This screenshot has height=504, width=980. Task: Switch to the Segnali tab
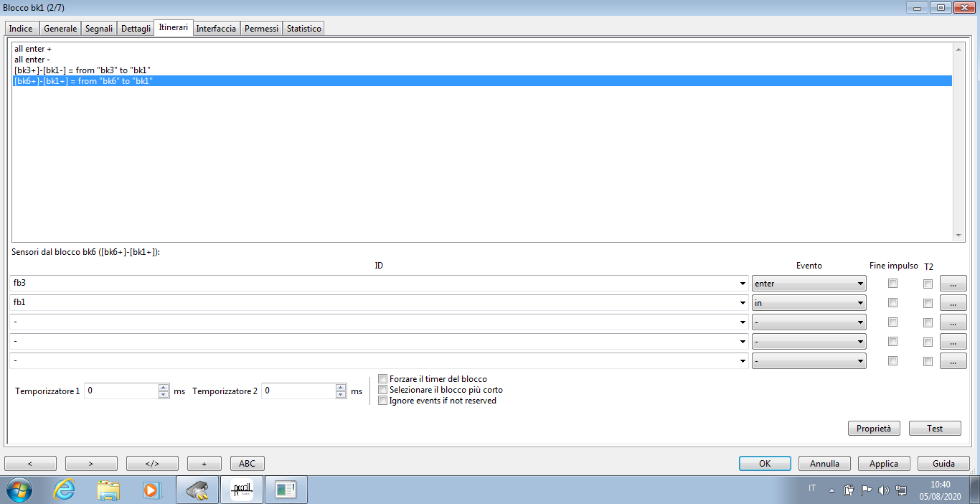99,29
